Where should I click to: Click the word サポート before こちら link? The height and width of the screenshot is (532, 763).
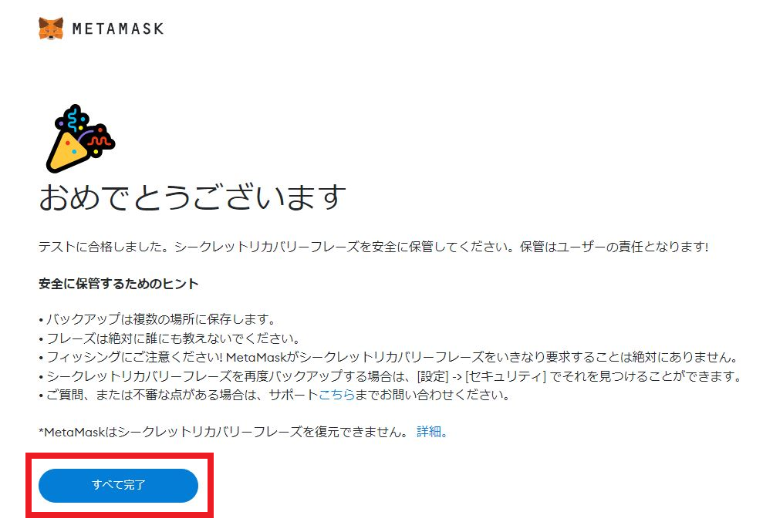pos(293,395)
